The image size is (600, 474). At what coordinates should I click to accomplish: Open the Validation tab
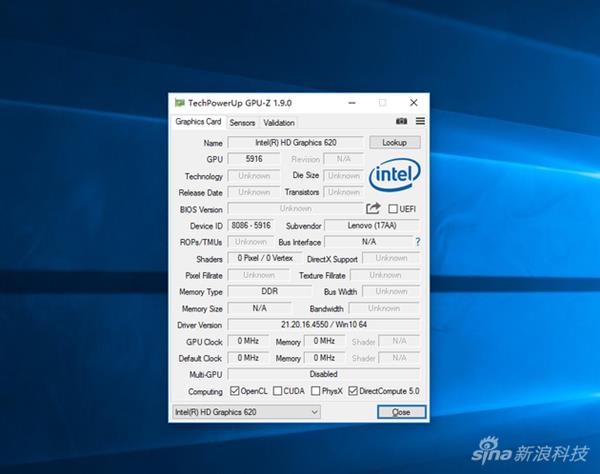click(x=279, y=123)
